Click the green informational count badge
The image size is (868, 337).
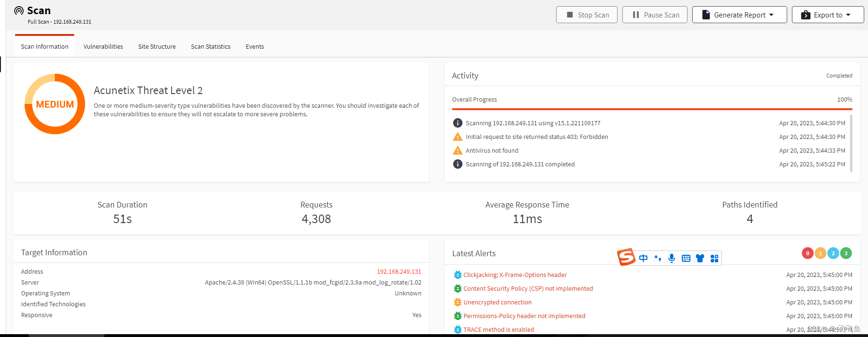(x=846, y=253)
